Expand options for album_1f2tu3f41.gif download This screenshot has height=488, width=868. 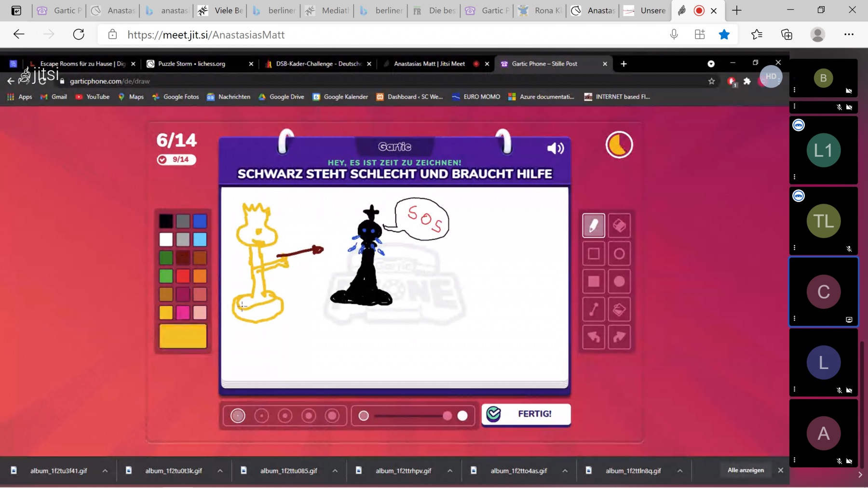click(x=105, y=471)
